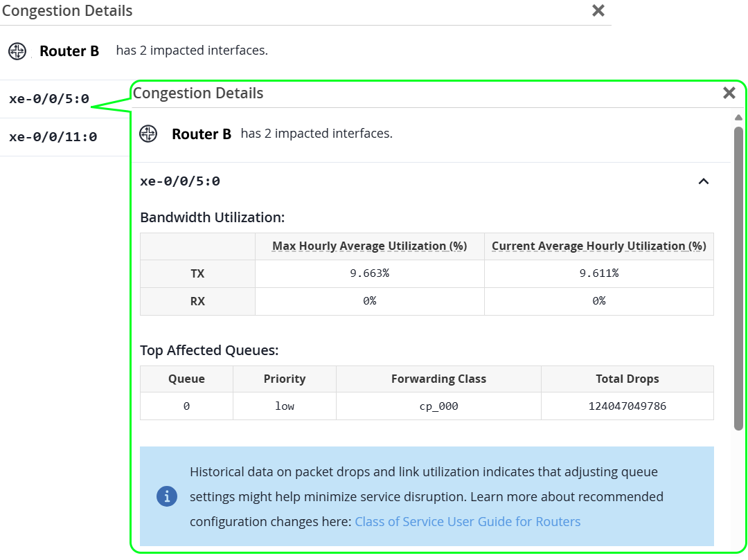This screenshot has width=748, height=560.
Task: Collapse the xe-0/0/5:0 section with the chevron
Action: (703, 181)
